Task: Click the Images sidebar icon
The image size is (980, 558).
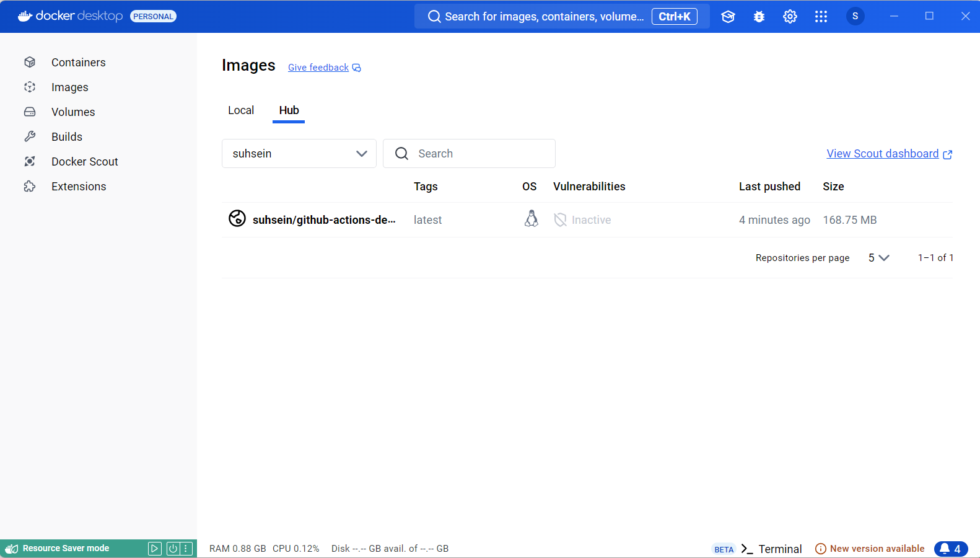Action: pos(30,87)
